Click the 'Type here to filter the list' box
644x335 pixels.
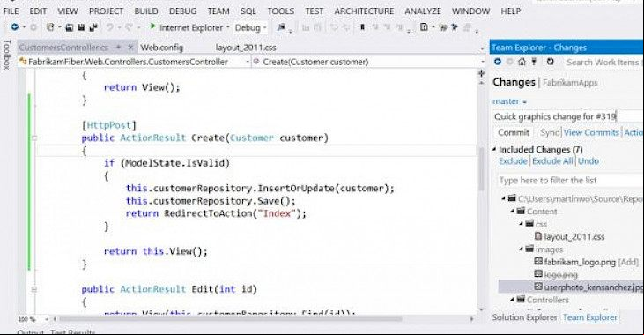click(x=571, y=180)
